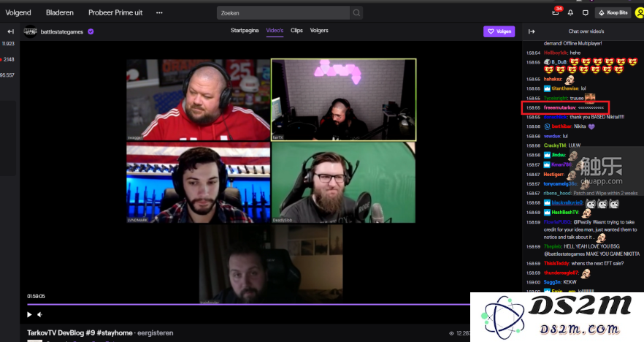Click the verified badge next to battlestategames
This screenshot has width=644, height=342.
[x=91, y=31]
